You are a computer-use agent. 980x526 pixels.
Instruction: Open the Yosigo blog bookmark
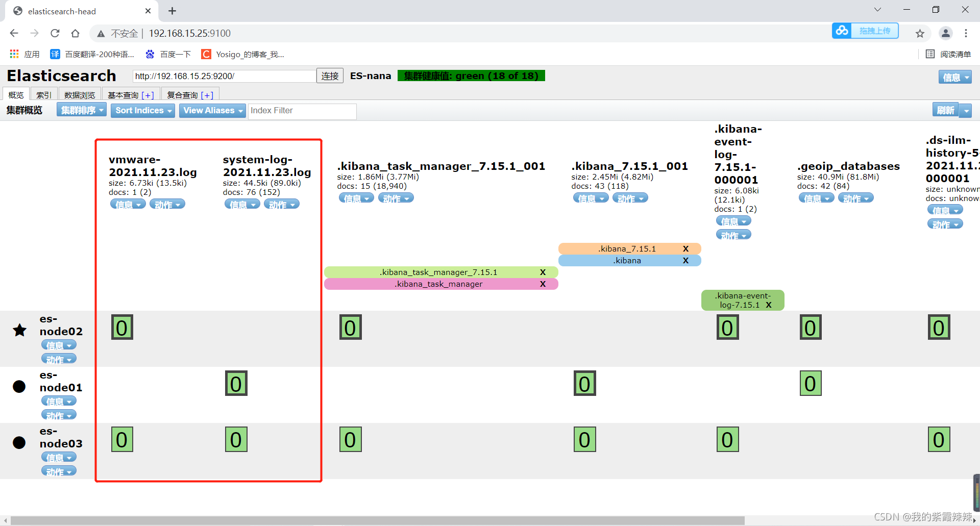coord(243,54)
